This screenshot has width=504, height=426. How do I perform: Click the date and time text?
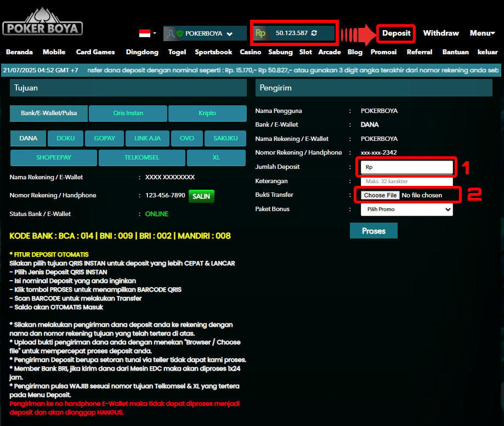coord(41,70)
